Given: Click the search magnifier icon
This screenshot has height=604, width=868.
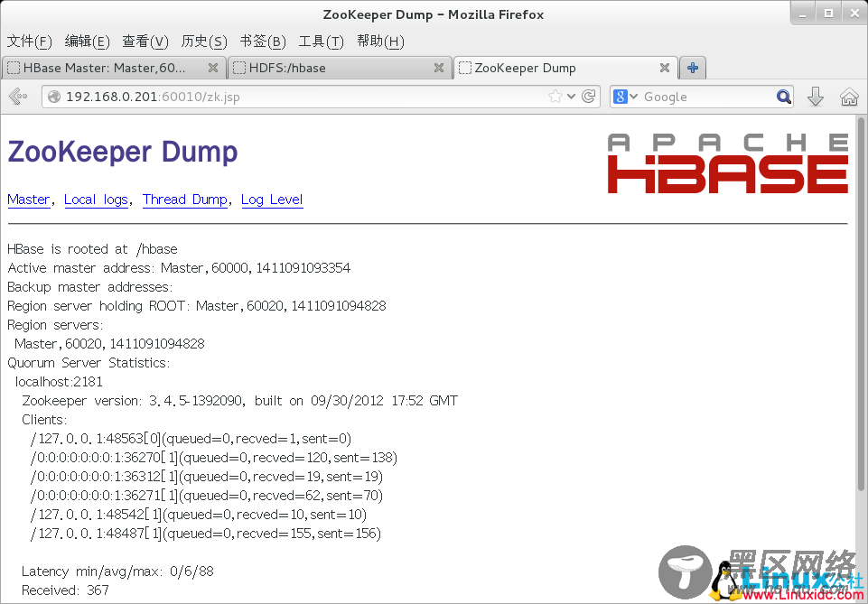Looking at the screenshot, I should click(784, 97).
